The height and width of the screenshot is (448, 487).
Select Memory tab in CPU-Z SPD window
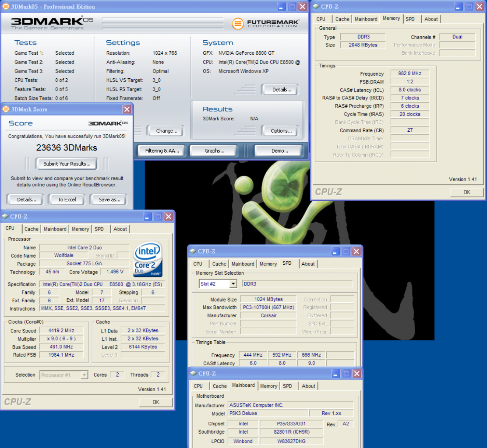[x=268, y=264]
